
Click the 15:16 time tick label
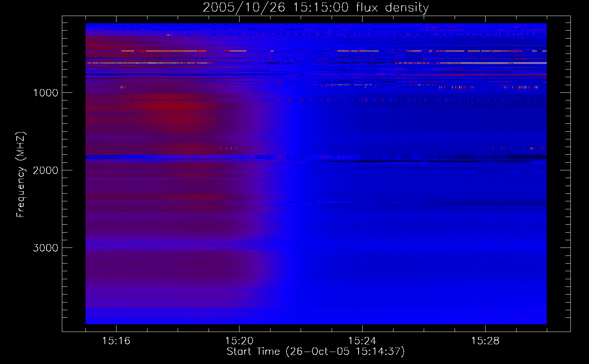[x=116, y=341]
